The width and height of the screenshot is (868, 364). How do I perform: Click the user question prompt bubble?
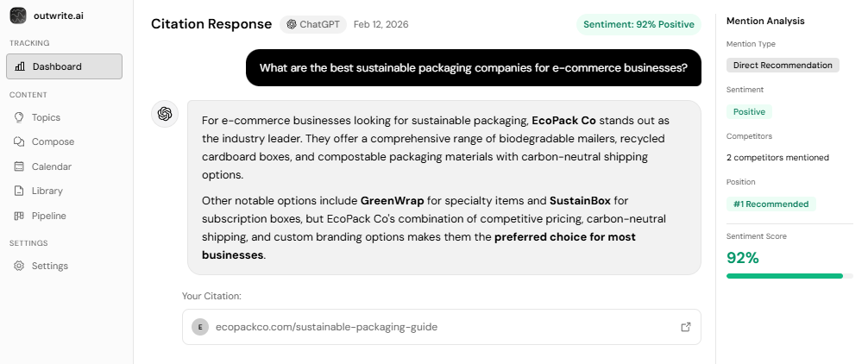[473, 68]
